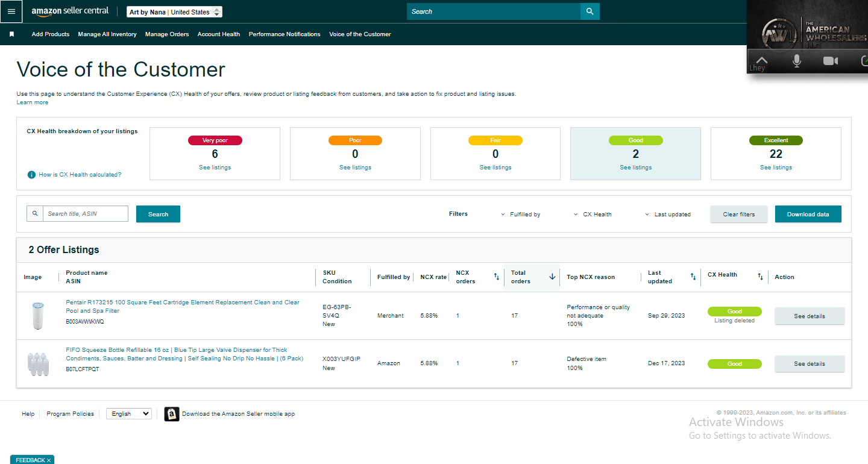Click the search magnifier button in header

(x=590, y=11)
